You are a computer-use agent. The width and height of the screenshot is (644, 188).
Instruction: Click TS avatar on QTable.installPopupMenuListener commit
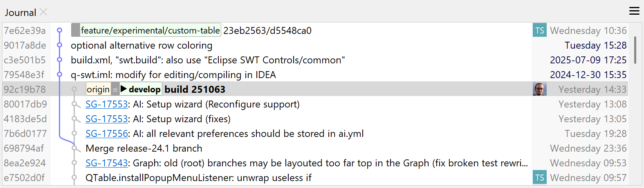[x=539, y=178]
